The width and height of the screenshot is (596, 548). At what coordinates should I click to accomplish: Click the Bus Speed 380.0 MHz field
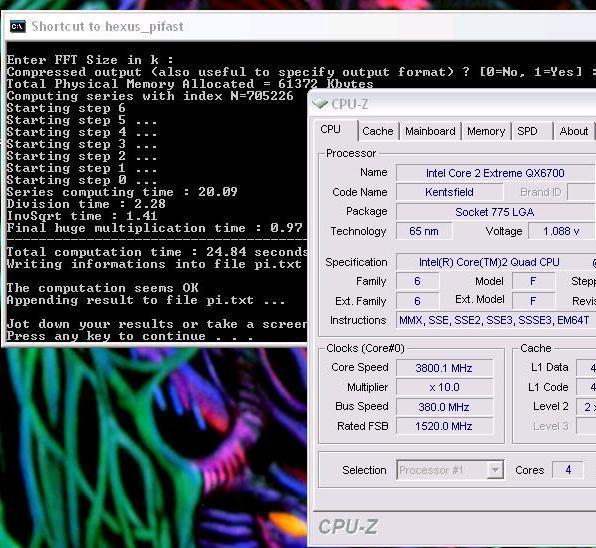(x=444, y=407)
